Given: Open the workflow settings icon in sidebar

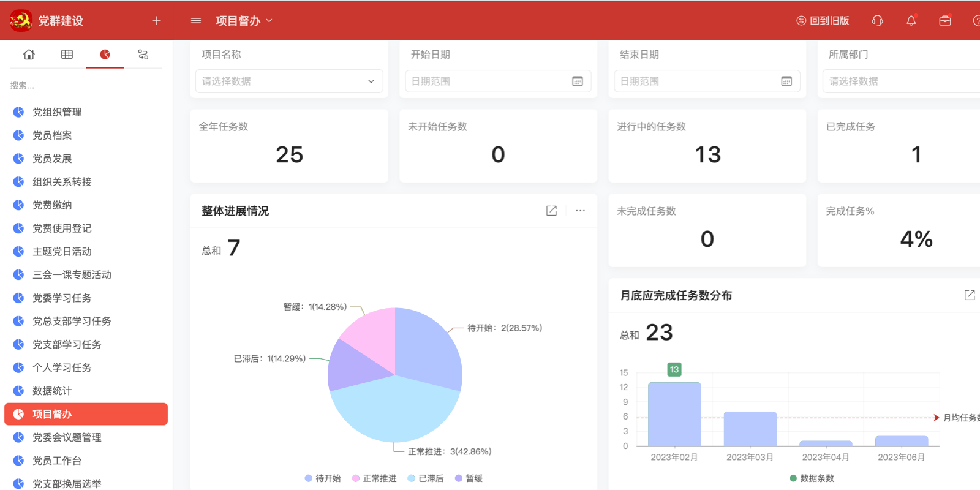Looking at the screenshot, I should [x=143, y=55].
